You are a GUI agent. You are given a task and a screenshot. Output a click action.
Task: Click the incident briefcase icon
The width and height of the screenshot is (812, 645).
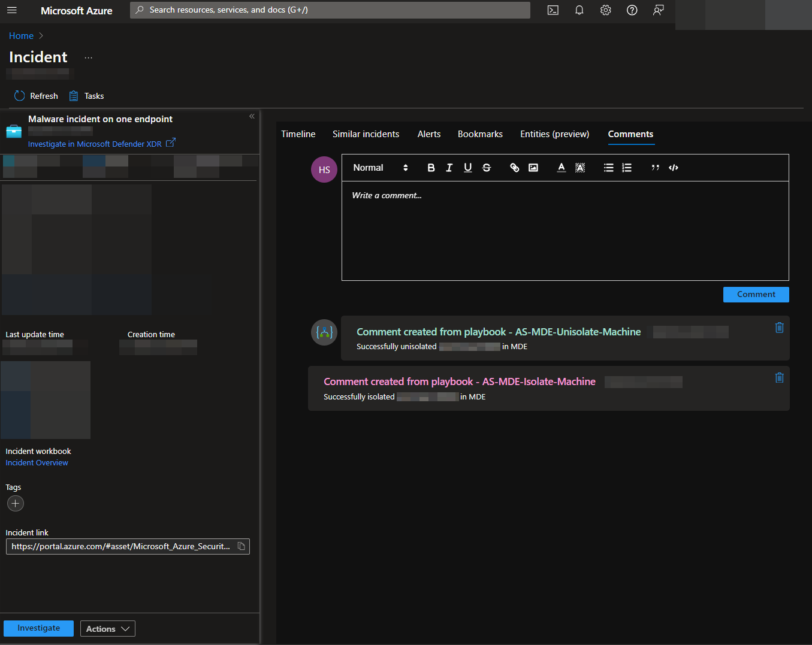14,131
